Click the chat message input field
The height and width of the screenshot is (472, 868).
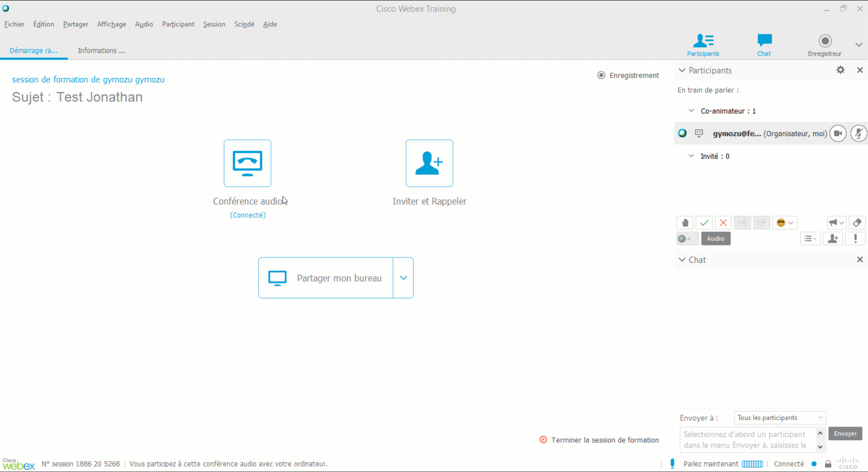[748, 439]
